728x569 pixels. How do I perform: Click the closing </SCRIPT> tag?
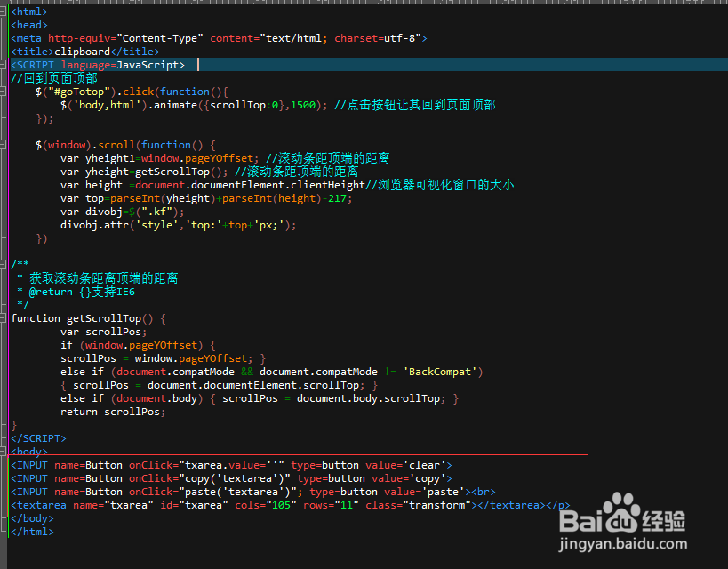tap(38, 438)
